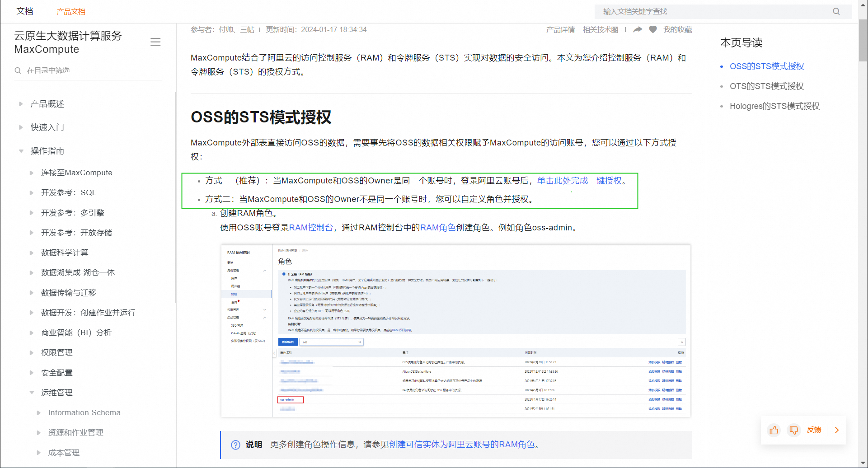Image resolution: width=868 pixels, height=468 pixels.
Task: Jump to Hologres的STS模式授权 in page guide
Action: [774, 106]
